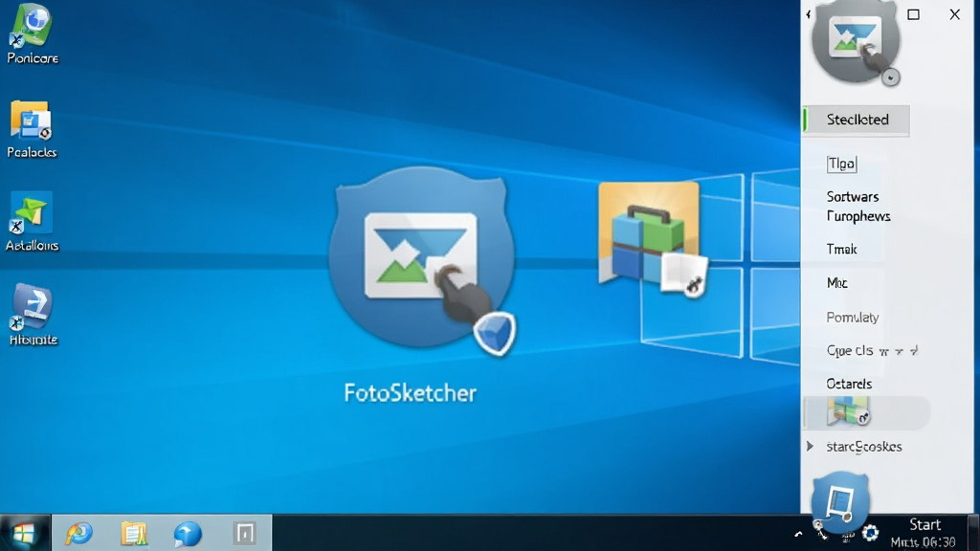Open the Hibomate desktop shortcut
The image size is (980, 551).
pos(33,314)
